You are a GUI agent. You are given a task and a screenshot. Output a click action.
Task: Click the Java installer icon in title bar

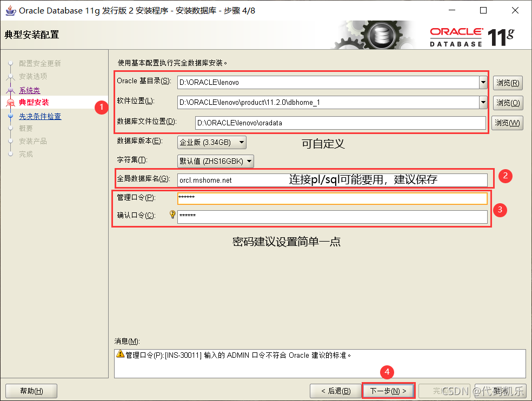[x=10, y=10]
